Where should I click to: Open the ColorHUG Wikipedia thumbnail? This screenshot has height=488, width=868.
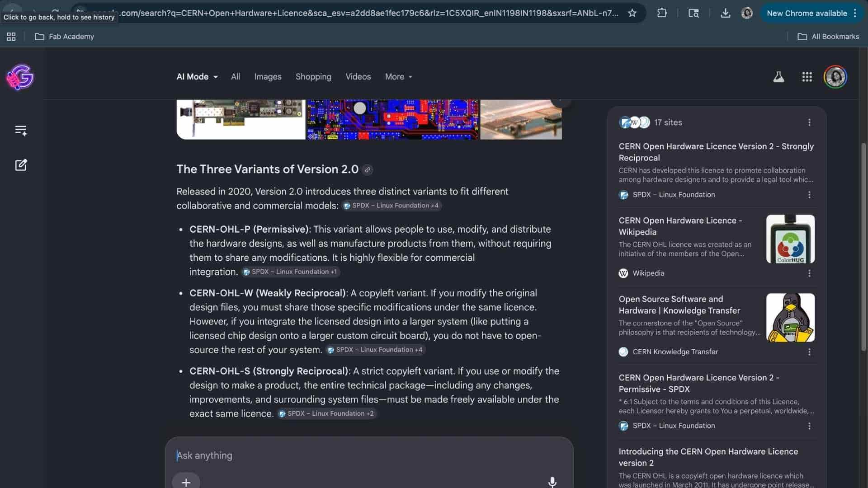coord(790,239)
